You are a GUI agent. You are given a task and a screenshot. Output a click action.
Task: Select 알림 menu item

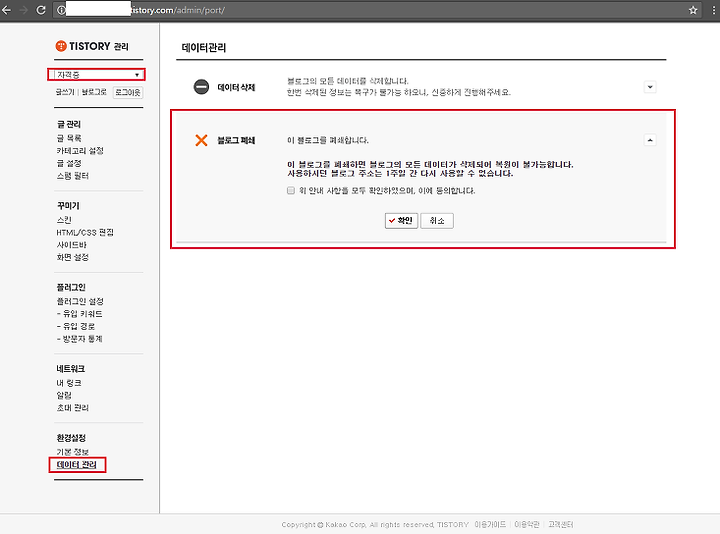[64, 395]
